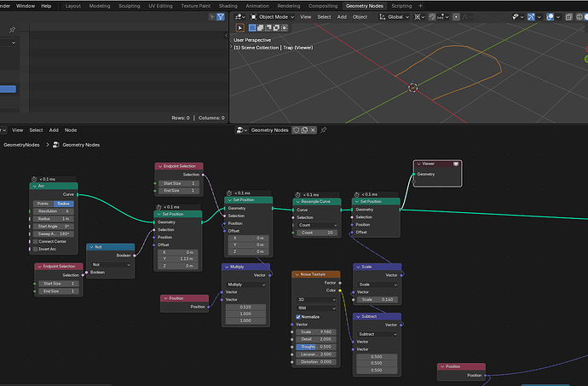Toggle snapping magnet icon
The height and width of the screenshot is (386, 588).
pos(432,17)
